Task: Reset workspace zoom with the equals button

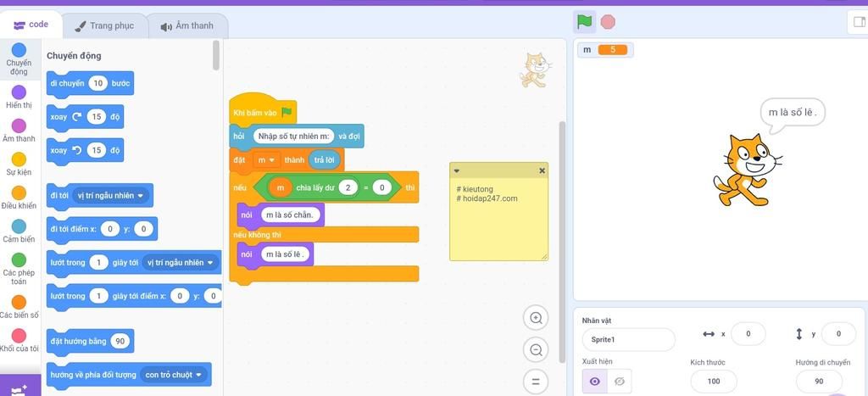Action: [x=536, y=382]
